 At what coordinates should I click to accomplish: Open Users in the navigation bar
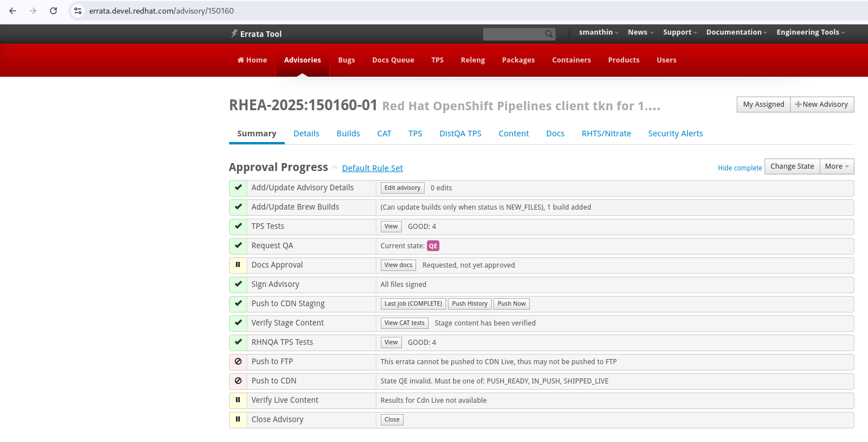[x=667, y=60]
